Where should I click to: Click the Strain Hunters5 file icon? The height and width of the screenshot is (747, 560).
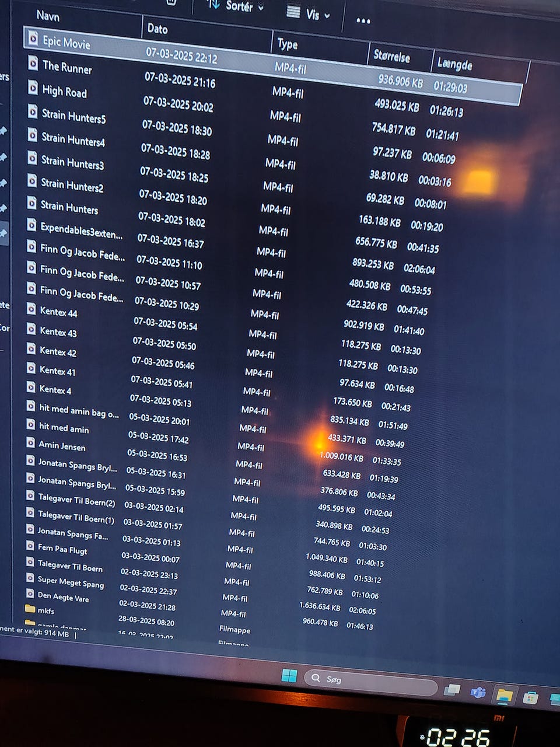coord(33,111)
